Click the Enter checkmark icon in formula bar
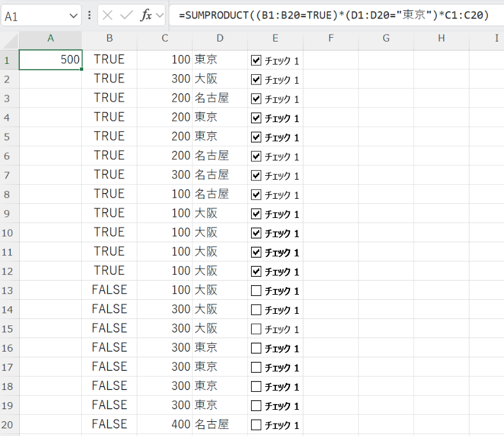 tap(127, 16)
